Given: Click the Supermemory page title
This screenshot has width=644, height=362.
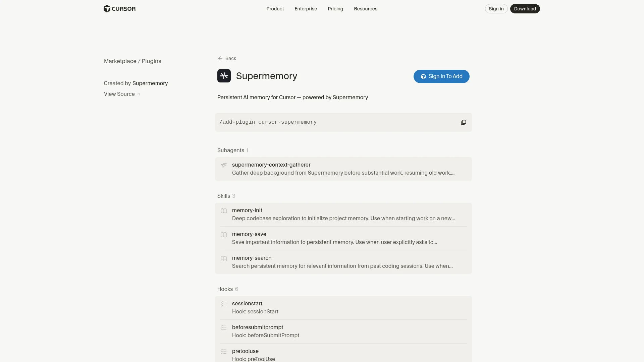Looking at the screenshot, I should 267,76.
